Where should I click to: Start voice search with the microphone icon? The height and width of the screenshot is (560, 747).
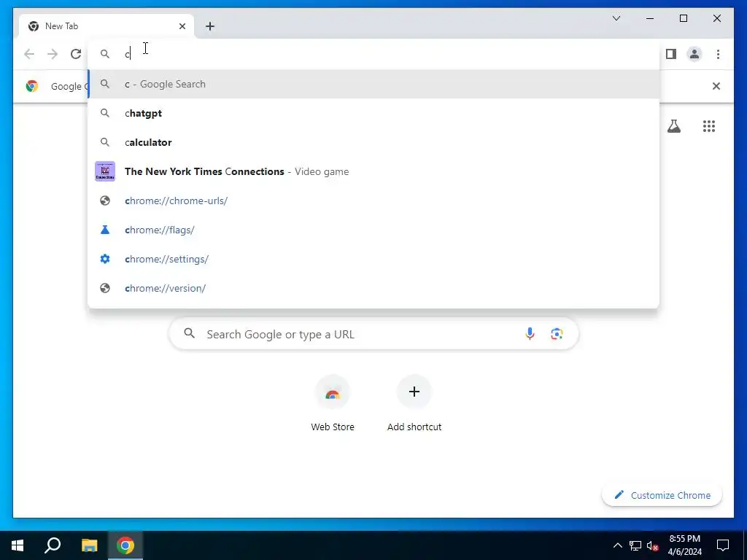coord(530,334)
